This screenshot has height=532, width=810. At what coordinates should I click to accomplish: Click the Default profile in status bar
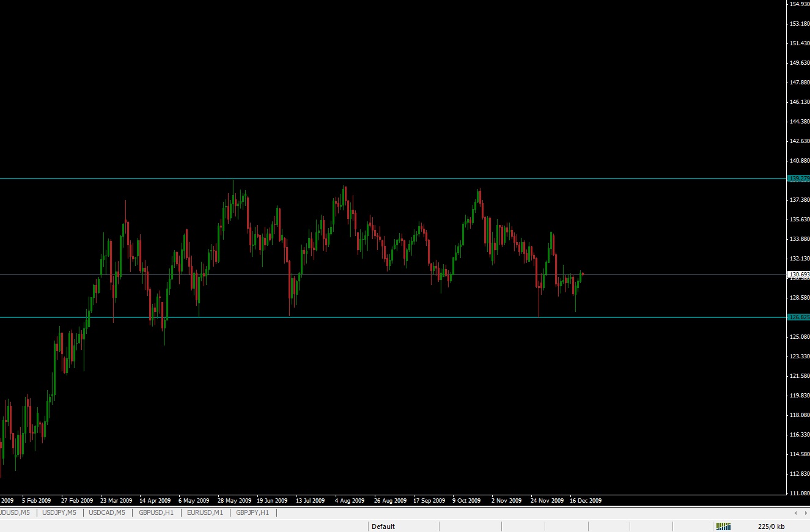(x=383, y=526)
